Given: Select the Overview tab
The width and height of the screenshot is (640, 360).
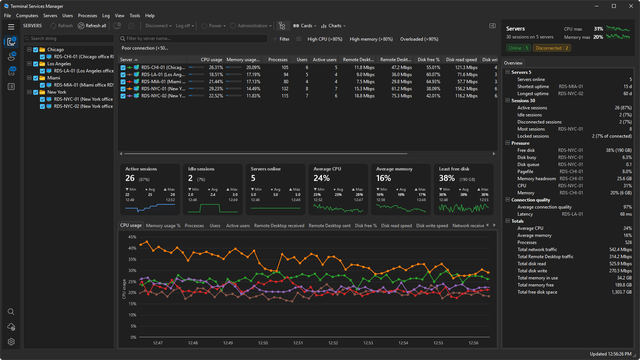Looking at the screenshot, I should coord(513,63).
